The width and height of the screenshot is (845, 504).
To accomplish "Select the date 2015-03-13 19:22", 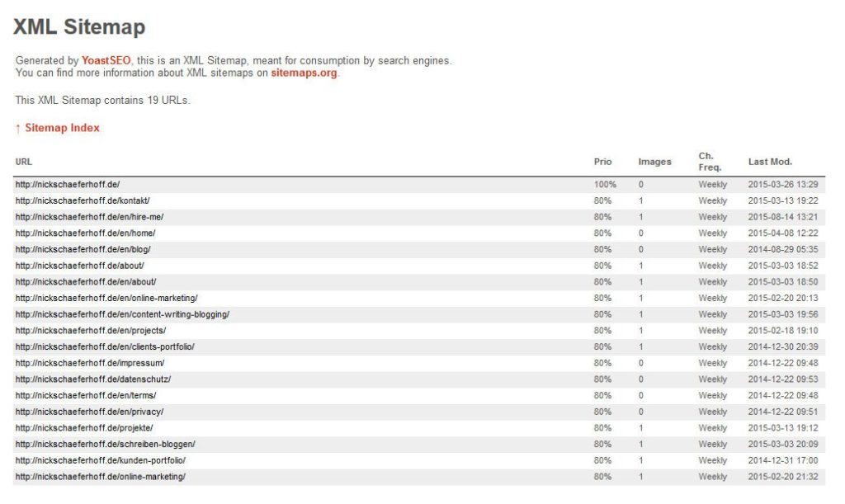I will point(783,200).
